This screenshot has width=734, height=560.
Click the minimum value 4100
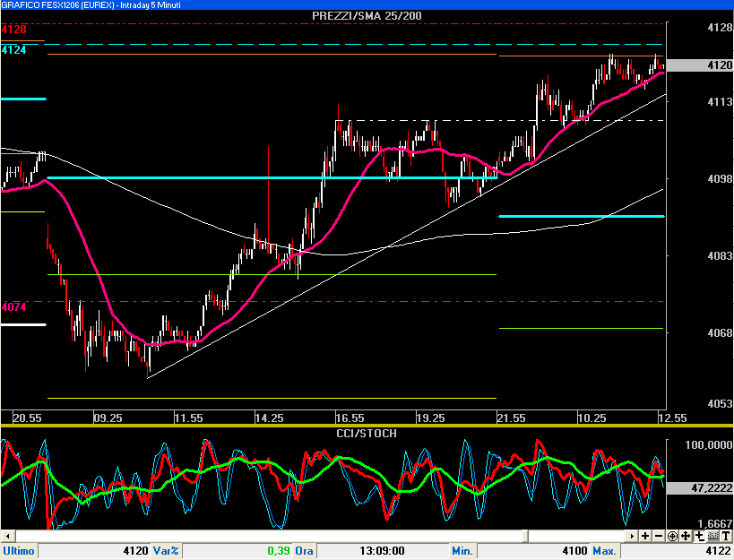pyautogui.click(x=574, y=551)
